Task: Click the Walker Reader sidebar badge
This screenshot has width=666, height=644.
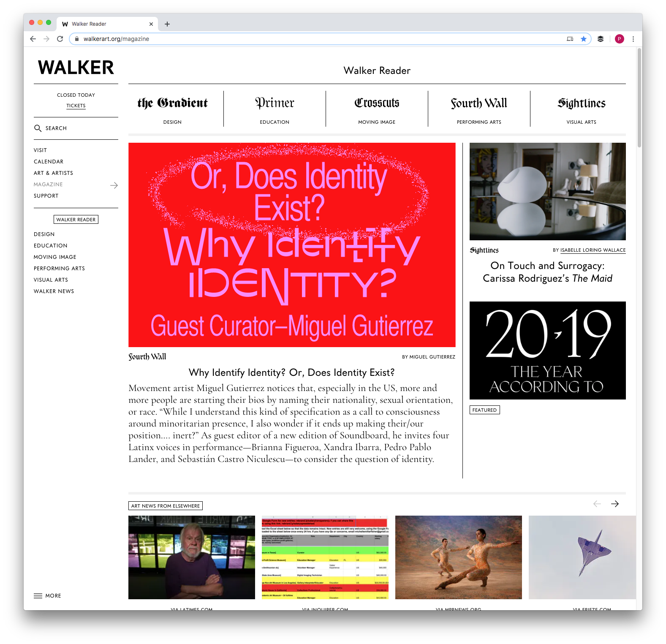Action: pos(76,220)
